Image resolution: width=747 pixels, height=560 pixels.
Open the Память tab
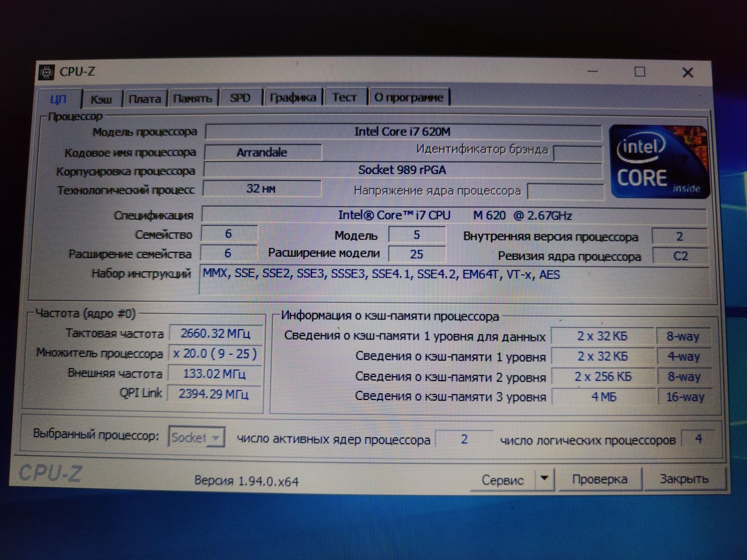(193, 99)
